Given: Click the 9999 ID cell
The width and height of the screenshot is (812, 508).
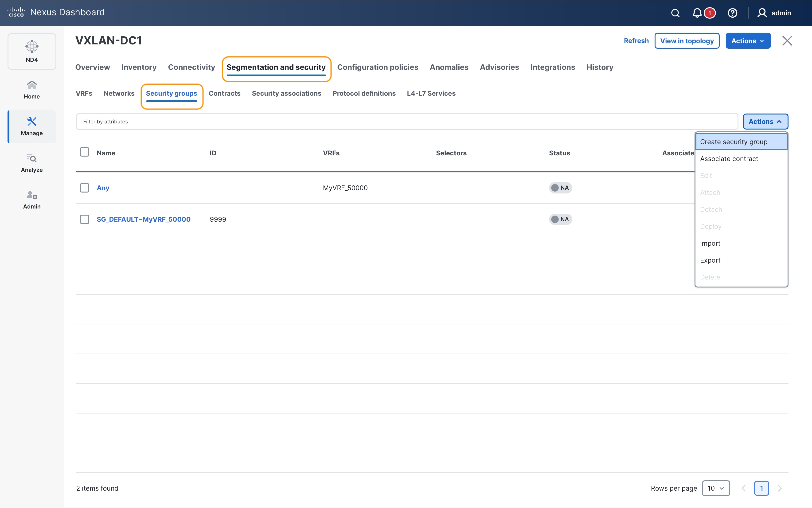Looking at the screenshot, I should [x=218, y=219].
